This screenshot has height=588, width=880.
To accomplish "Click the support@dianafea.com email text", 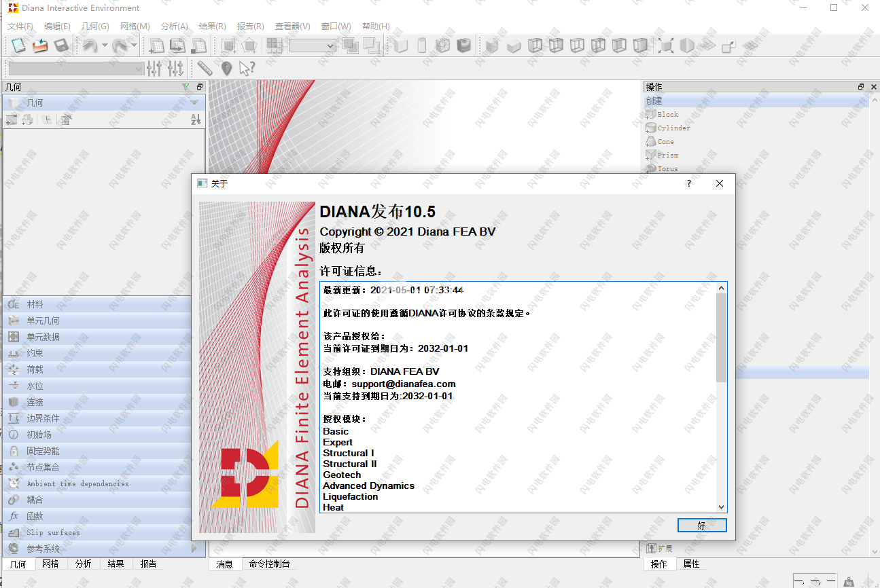I will coord(404,384).
